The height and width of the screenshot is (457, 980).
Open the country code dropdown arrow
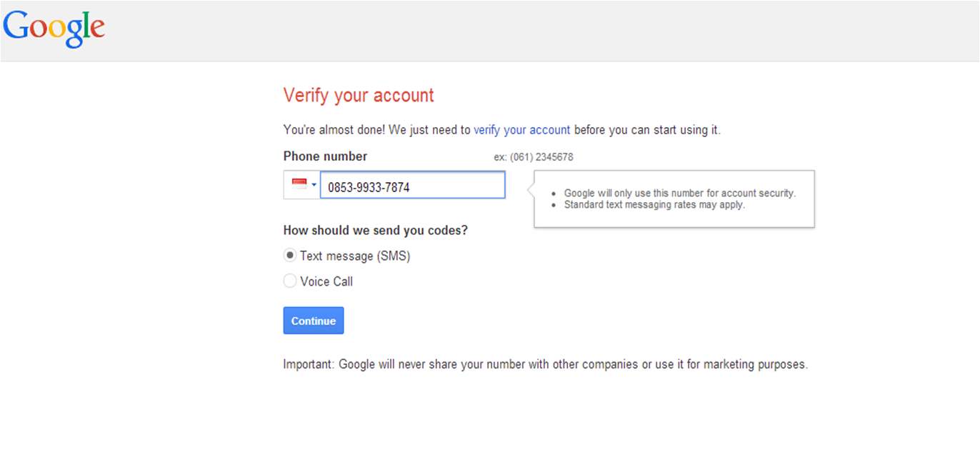click(314, 185)
